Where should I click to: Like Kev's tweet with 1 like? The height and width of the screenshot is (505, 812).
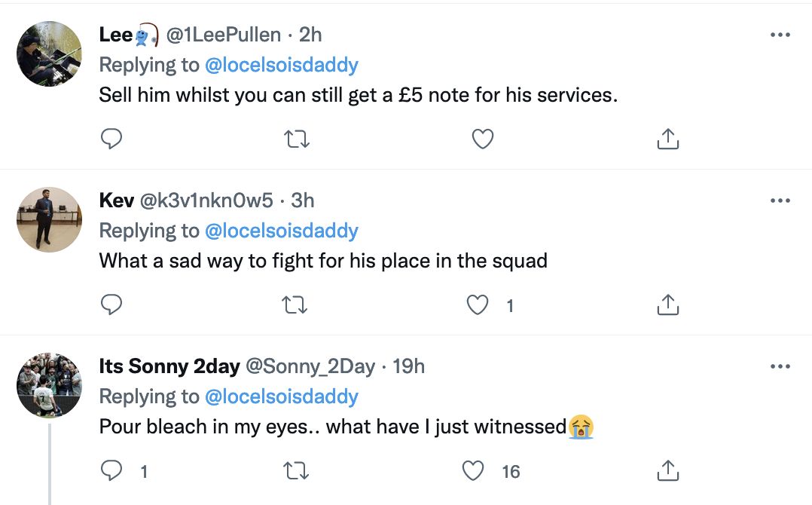pyautogui.click(x=477, y=305)
